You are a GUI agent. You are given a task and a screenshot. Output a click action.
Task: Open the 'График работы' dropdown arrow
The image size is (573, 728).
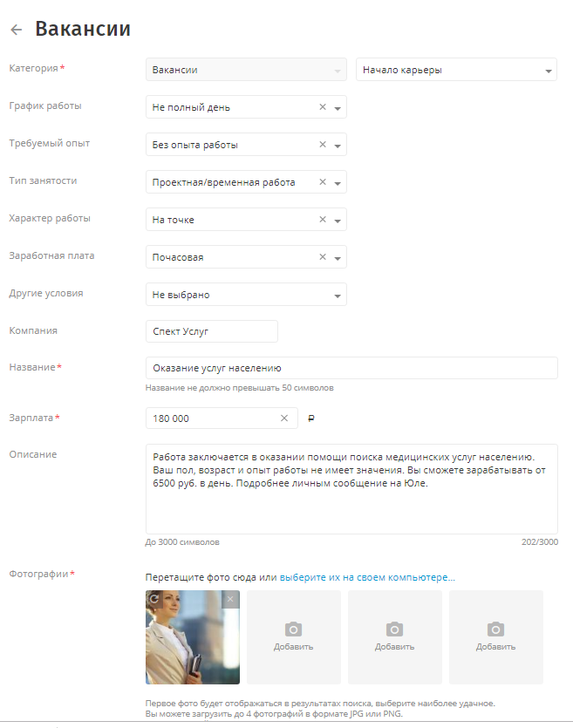pos(338,108)
